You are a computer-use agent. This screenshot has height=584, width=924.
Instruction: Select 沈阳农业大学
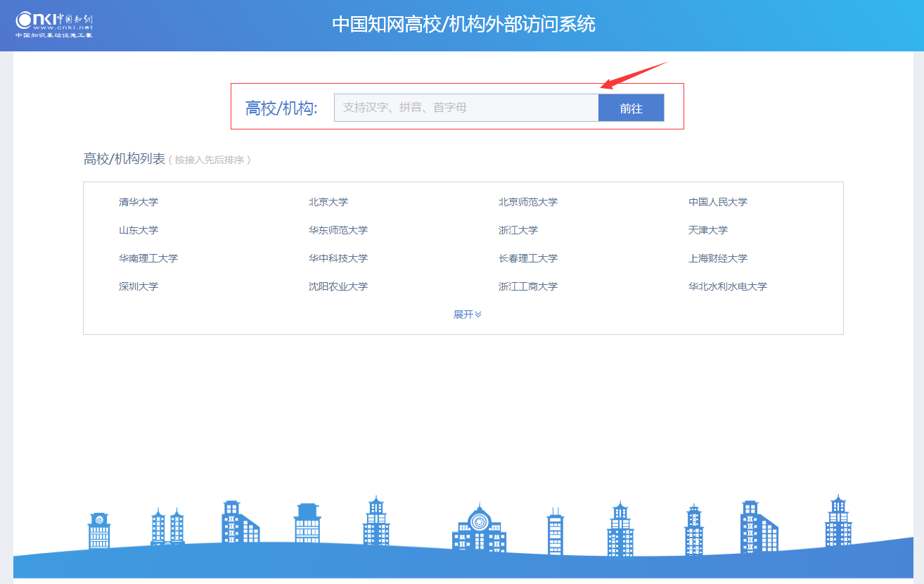[x=338, y=286]
